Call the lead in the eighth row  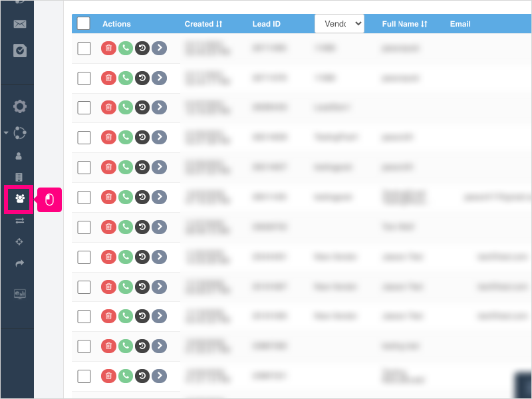[126, 257]
